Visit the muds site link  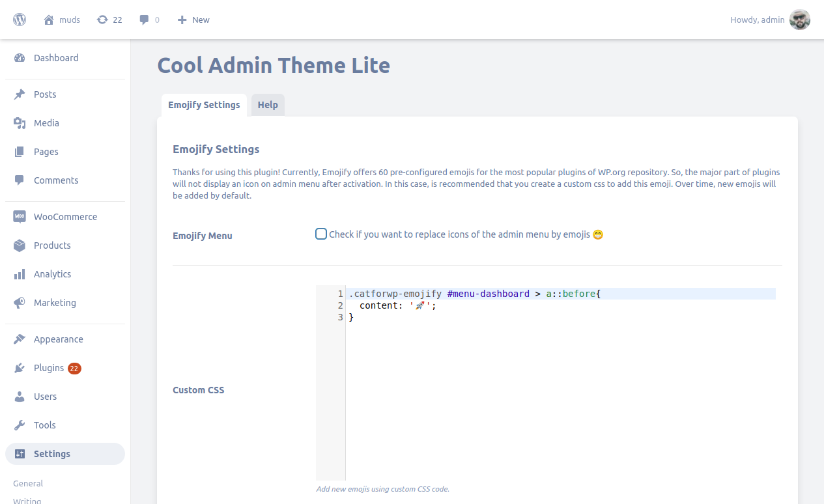tap(70, 20)
